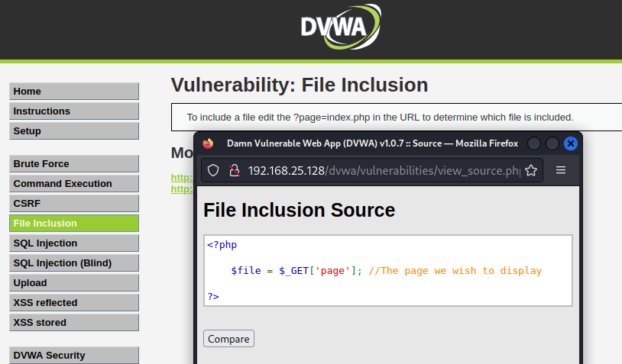Bookmark this page with the star icon

(x=531, y=170)
